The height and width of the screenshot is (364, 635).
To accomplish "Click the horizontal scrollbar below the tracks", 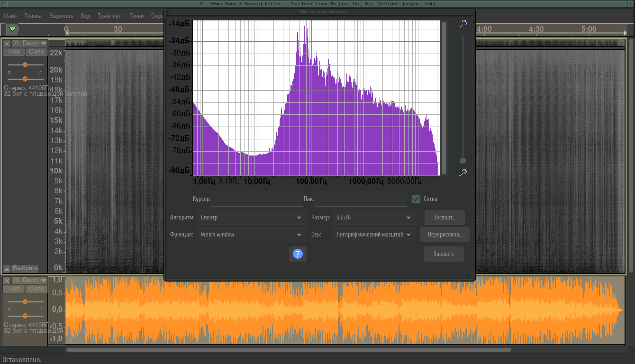I will [289, 350].
